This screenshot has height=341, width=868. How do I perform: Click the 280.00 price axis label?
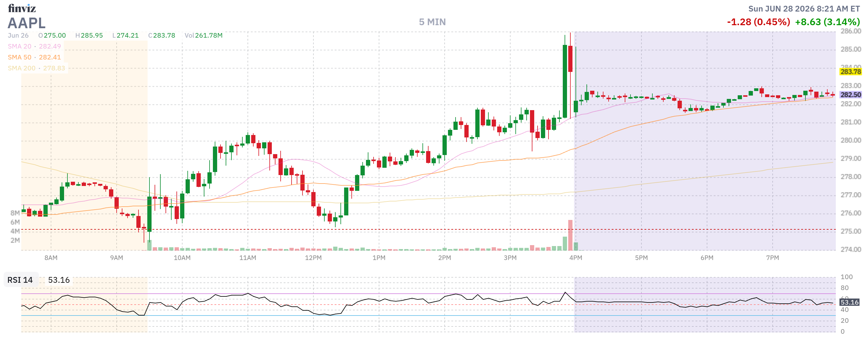point(851,140)
